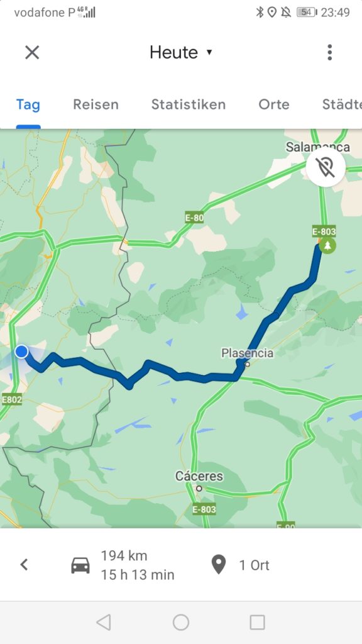The height and width of the screenshot is (644, 362).
Task: Switch to the Reisen tab
Action: tap(96, 104)
